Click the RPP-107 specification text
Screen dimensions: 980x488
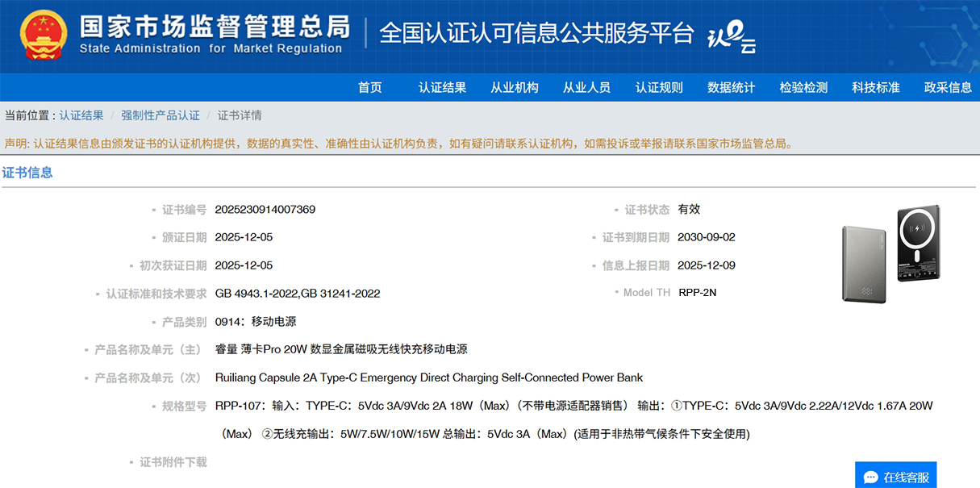click(x=574, y=419)
